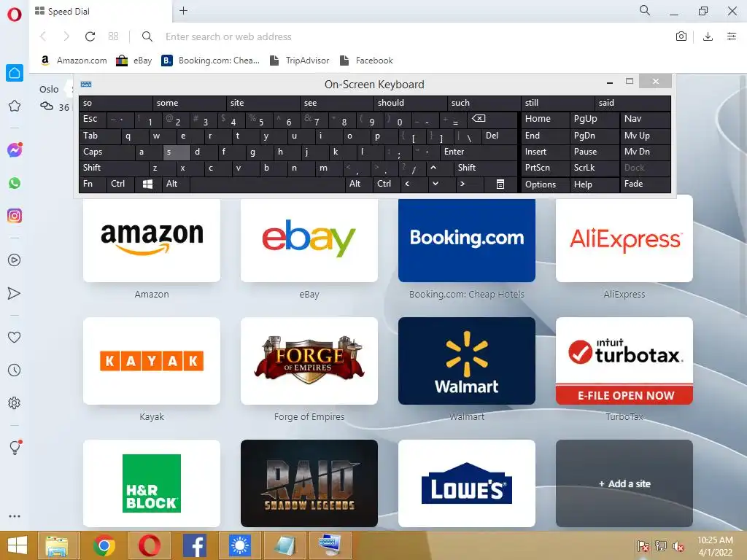747x560 pixels.
Task: Open the Amazon speed dial tile
Action: (x=152, y=241)
